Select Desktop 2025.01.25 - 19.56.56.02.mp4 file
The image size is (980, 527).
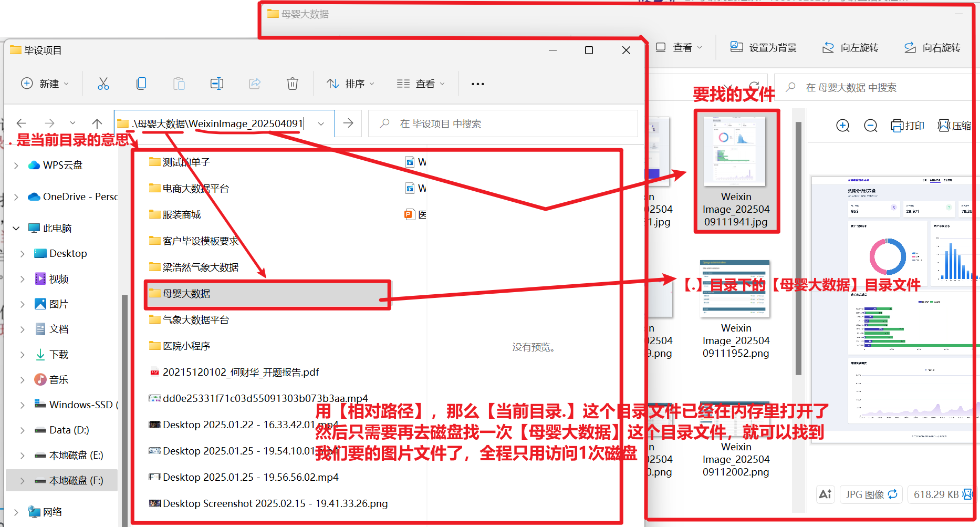(244, 478)
